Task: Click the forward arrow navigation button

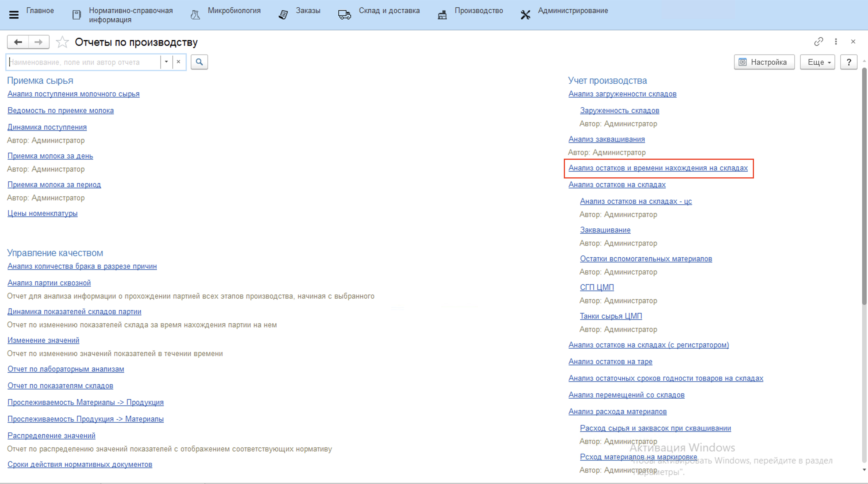Action: point(38,42)
